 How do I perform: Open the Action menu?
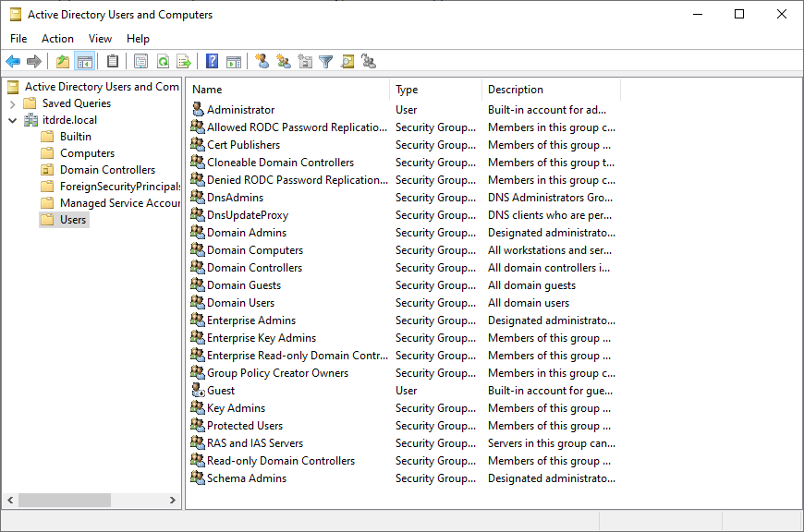[x=57, y=39]
